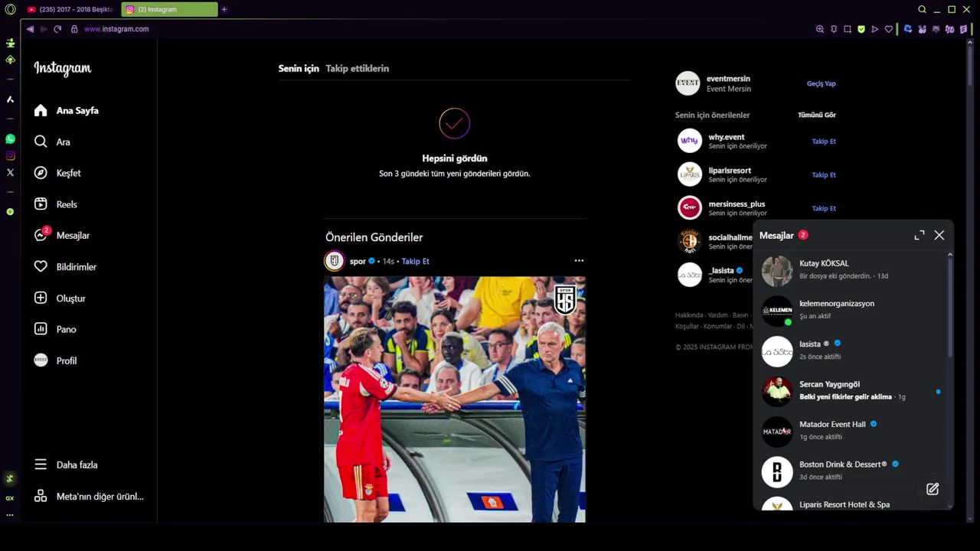The width and height of the screenshot is (980, 551).
Task: Open WhatsApp in the browser sidebar
Action: click(10, 139)
